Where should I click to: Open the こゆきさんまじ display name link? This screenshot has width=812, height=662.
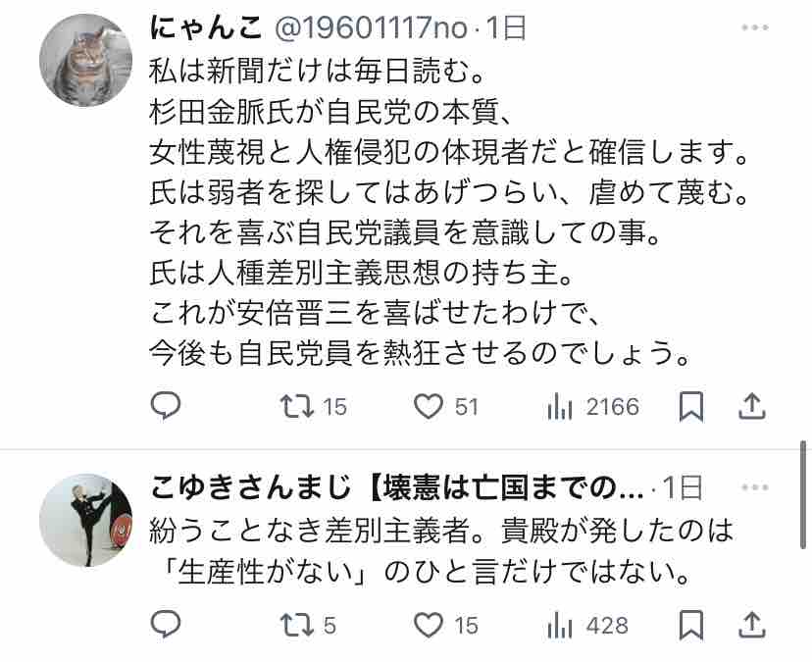pos(396,488)
